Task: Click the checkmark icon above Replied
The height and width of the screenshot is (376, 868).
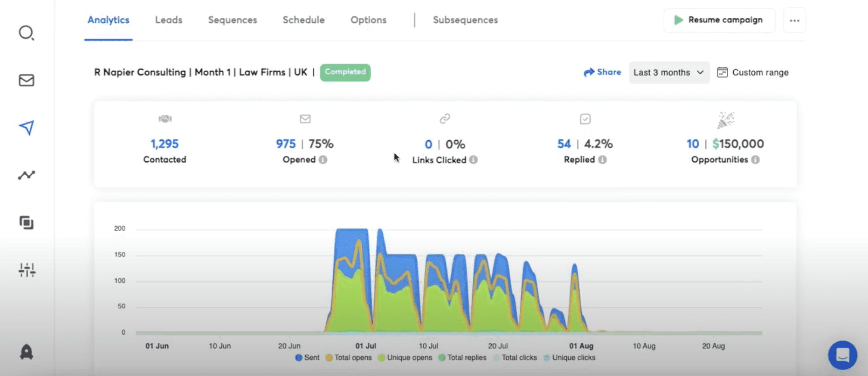Action: point(585,119)
